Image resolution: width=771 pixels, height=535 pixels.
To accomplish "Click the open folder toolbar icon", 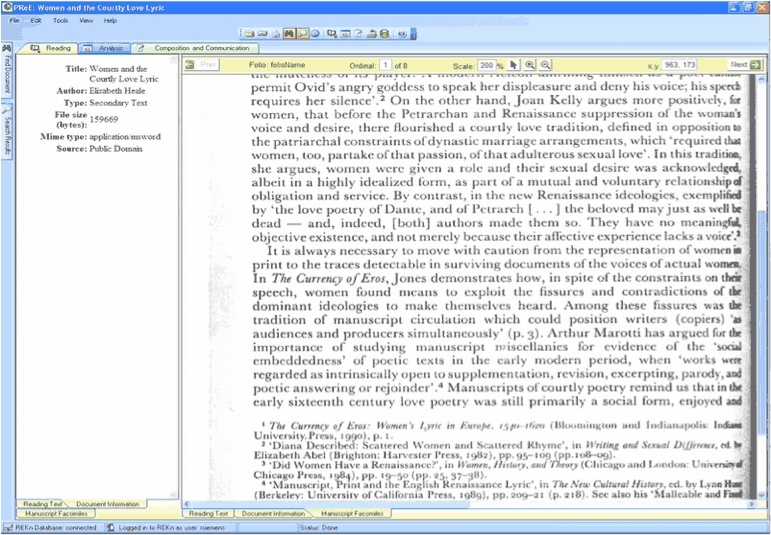I will pyautogui.click(x=250, y=34).
